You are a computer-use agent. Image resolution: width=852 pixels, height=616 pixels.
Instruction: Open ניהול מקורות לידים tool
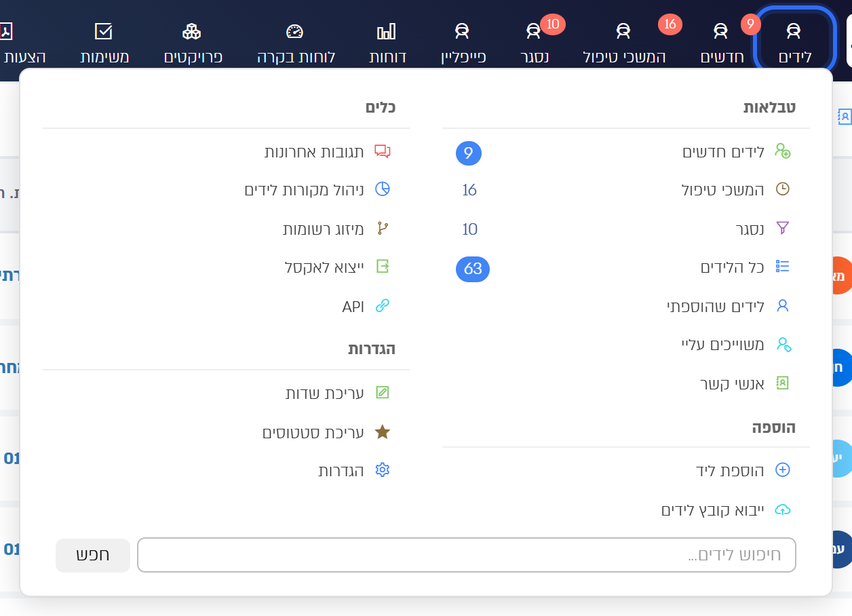[x=305, y=190]
